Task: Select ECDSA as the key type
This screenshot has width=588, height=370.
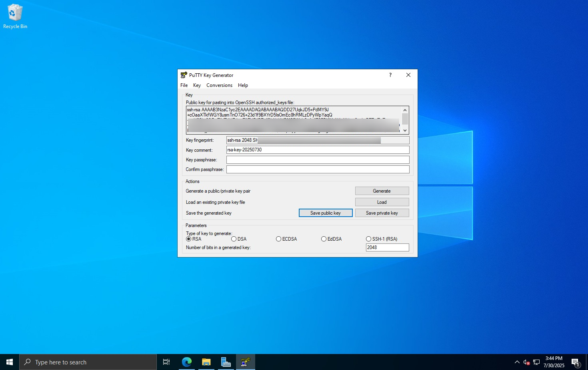Action: [278, 239]
